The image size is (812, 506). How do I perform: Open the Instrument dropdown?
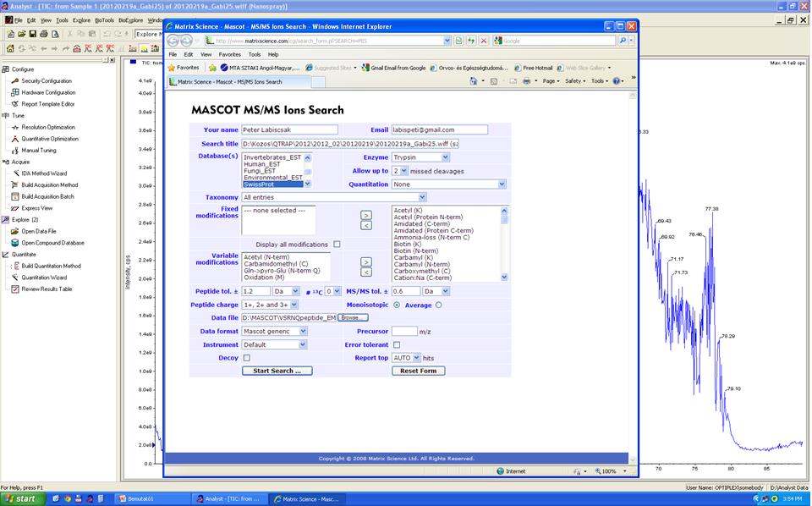[x=274, y=345]
